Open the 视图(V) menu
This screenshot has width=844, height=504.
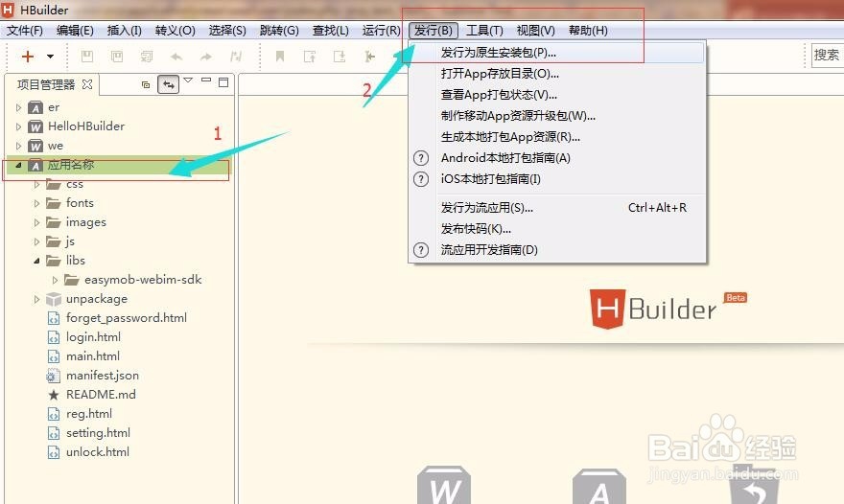pyautogui.click(x=535, y=31)
